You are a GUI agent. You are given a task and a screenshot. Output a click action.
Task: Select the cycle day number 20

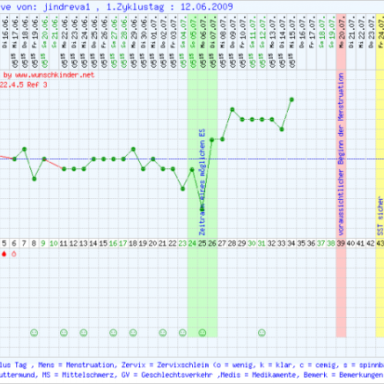tap(153, 244)
